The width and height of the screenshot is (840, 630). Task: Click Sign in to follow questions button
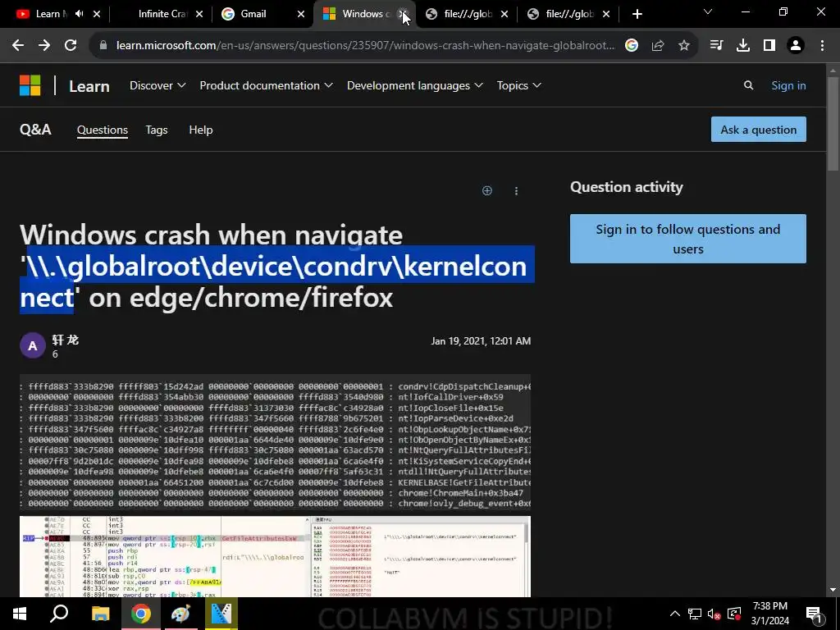(688, 239)
